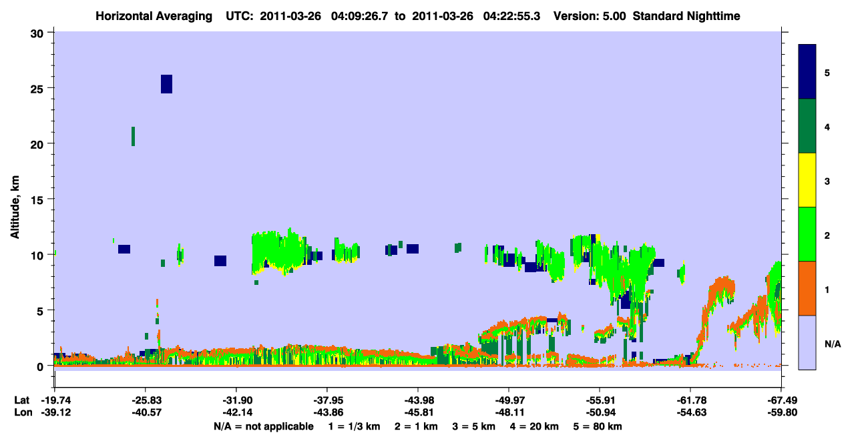Click the longitude value '-40.57'

(146, 413)
